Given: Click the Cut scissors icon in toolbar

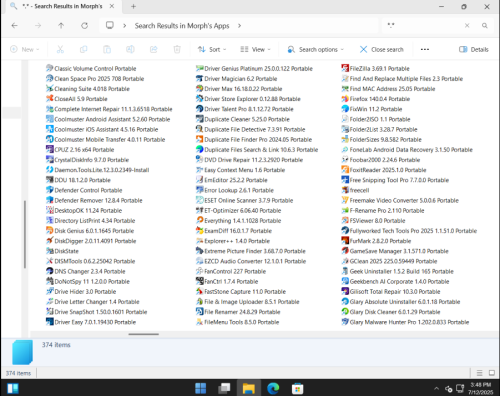Looking at the screenshot, I should (x=60, y=49).
